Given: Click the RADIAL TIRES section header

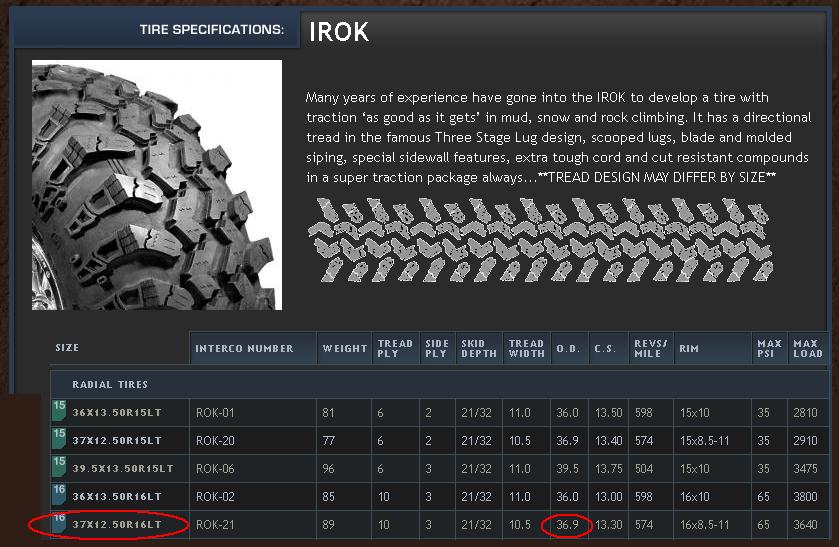Looking at the screenshot, I should click(110, 384).
